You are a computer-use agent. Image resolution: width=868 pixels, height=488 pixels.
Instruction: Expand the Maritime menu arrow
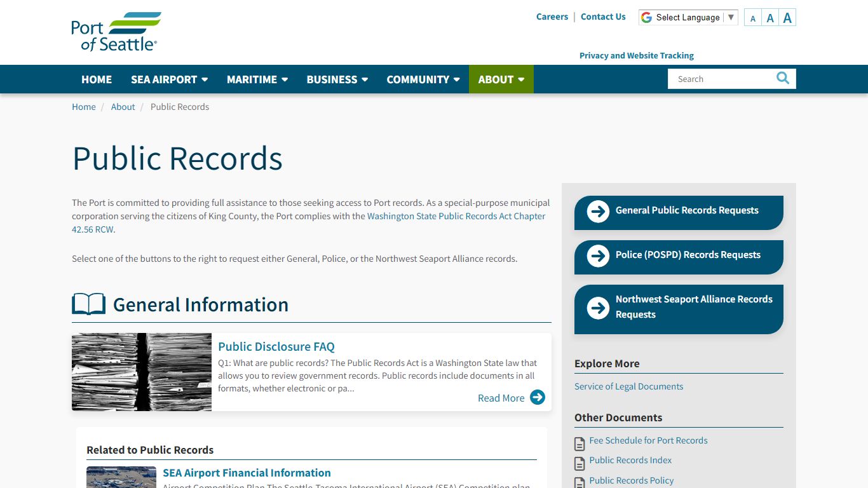(x=285, y=79)
